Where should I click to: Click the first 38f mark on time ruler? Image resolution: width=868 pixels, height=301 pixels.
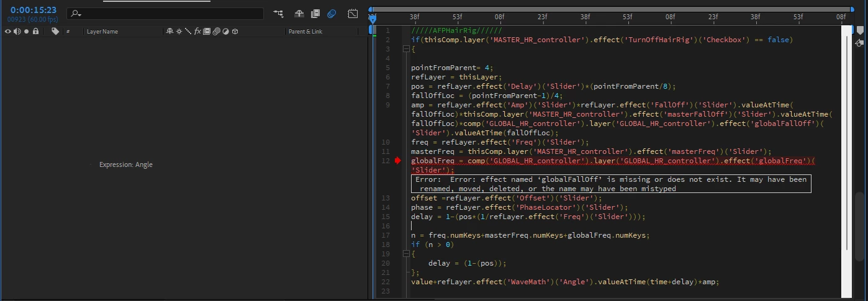tap(415, 17)
